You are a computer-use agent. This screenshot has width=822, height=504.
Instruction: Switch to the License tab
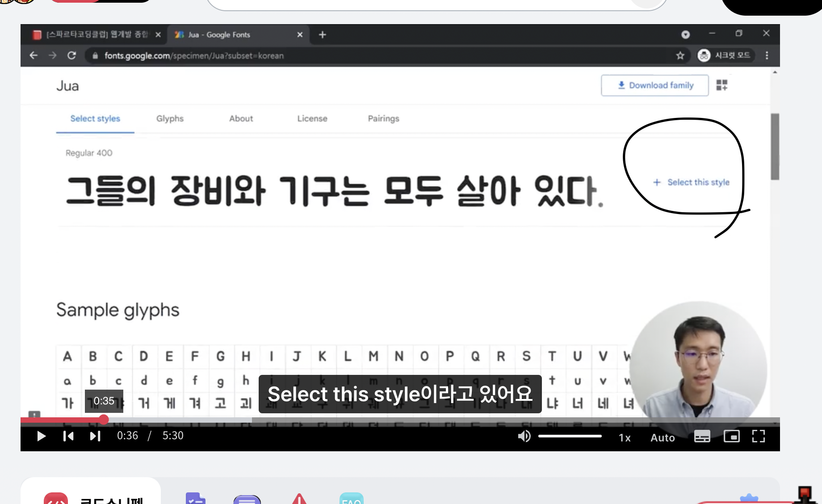click(x=312, y=118)
